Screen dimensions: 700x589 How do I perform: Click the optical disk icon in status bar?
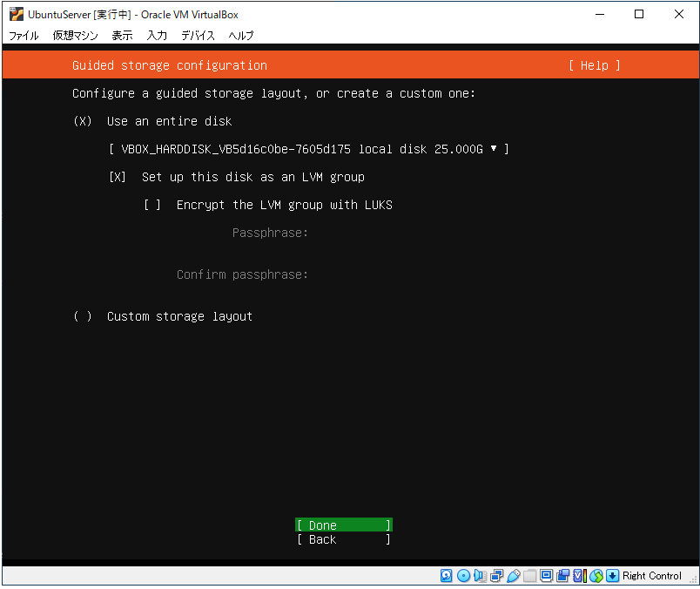[x=463, y=576]
